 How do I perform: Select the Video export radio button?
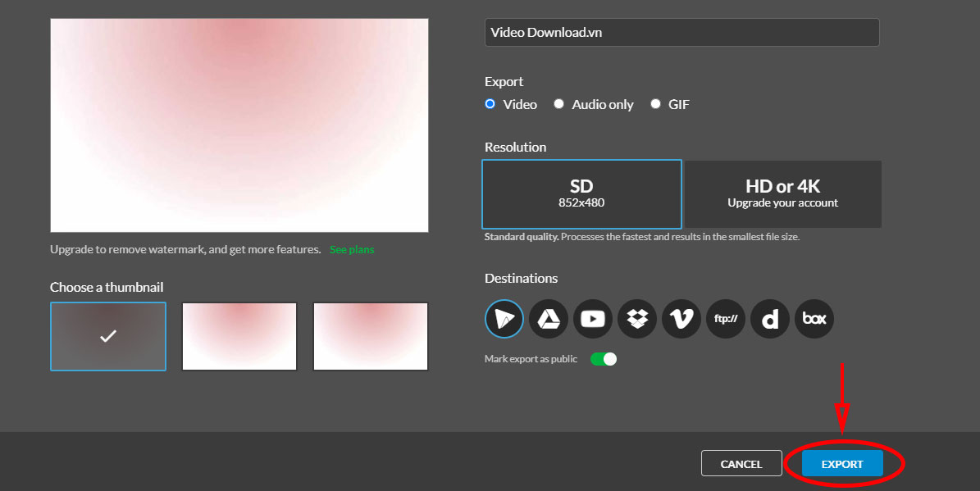click(x=490, y=104)
